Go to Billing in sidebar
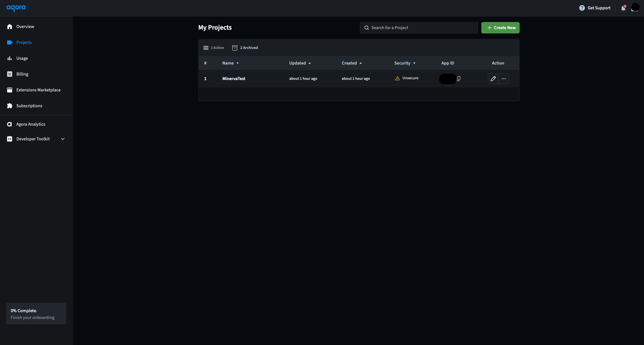The image size is (644, 345). [22, 74]
